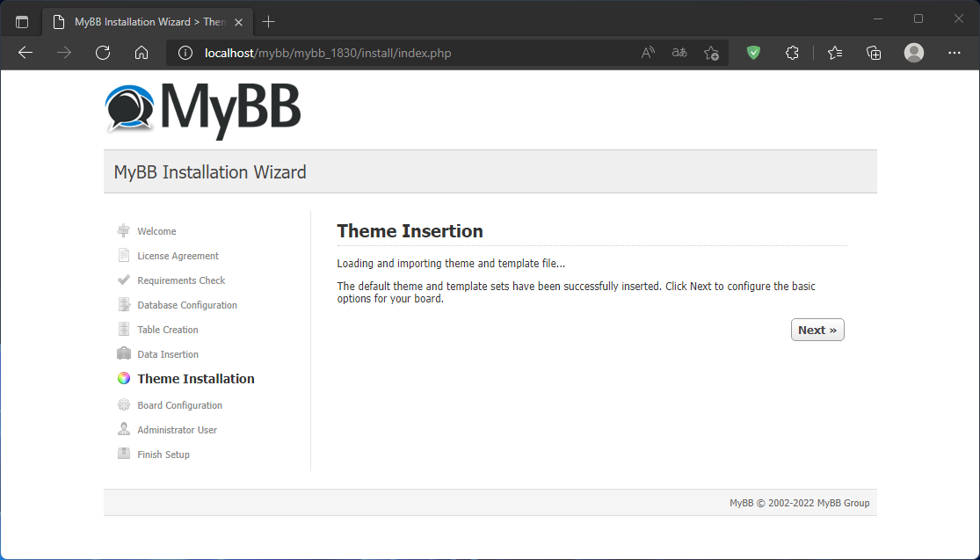Click the 'Loading and importing theme' message
Screen dimensions: 980x560
(451, 264)
